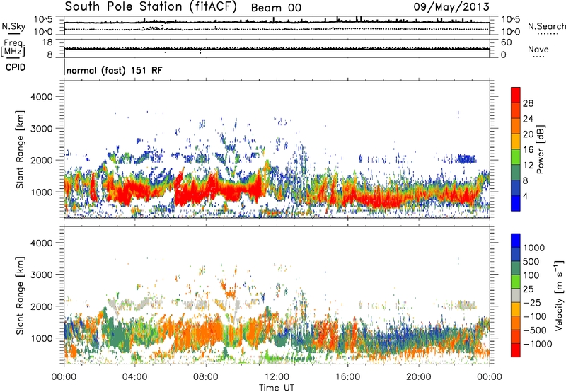Pick the bright blue bottom Power colorbar segment
This screenshot has width=566, height=392.
pyautogui.click(x=516, y=204)
